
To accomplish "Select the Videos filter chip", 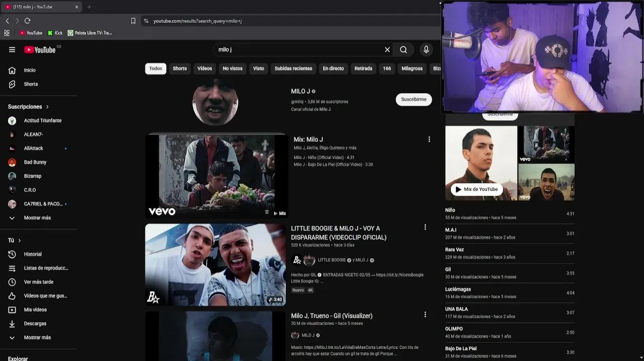I will [205, 69].
